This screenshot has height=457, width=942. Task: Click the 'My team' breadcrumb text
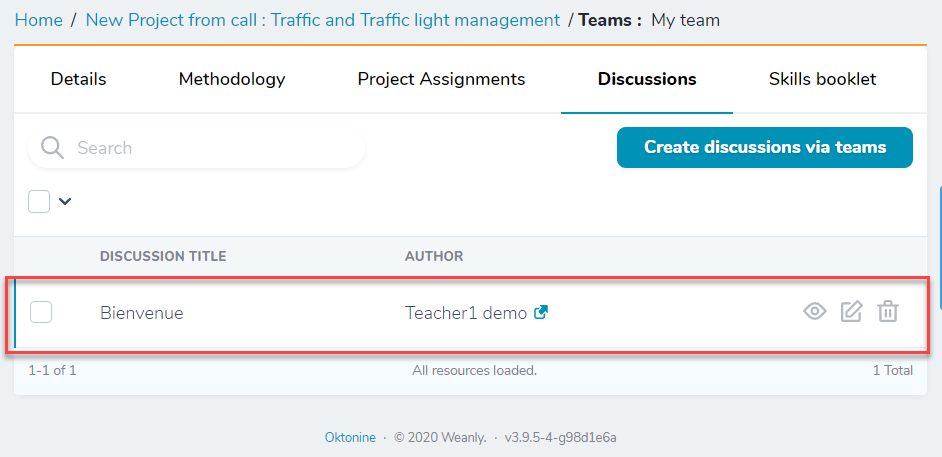tap(685, 20)
